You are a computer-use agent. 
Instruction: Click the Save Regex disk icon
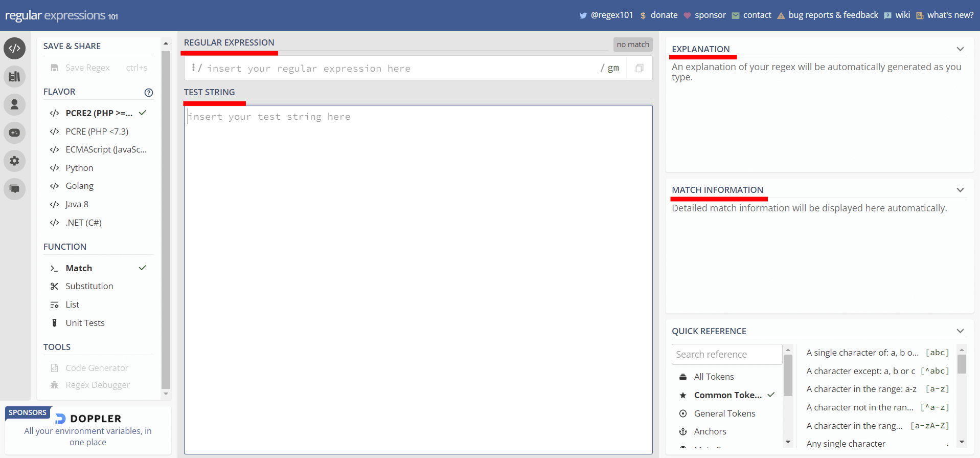54,68
